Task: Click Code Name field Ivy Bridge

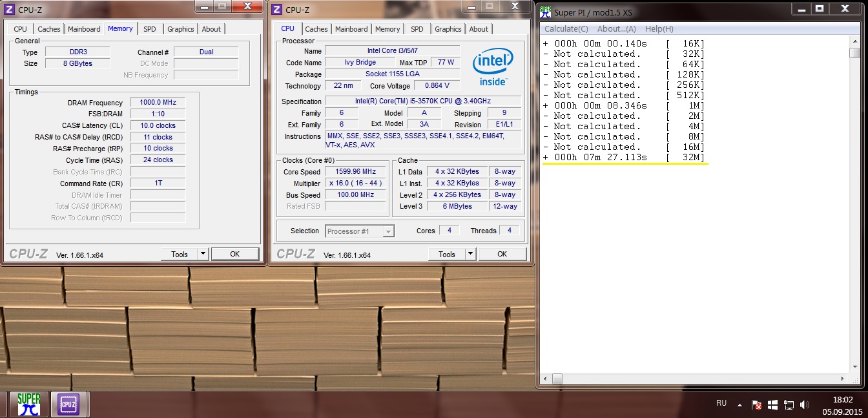Action: click(x=360, y=63)
